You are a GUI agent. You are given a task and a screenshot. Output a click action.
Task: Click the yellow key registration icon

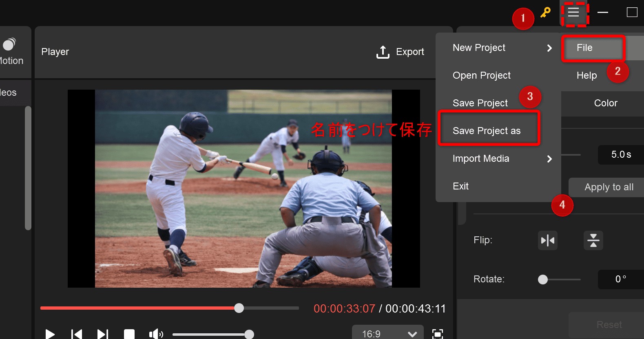tap(545, 13)
